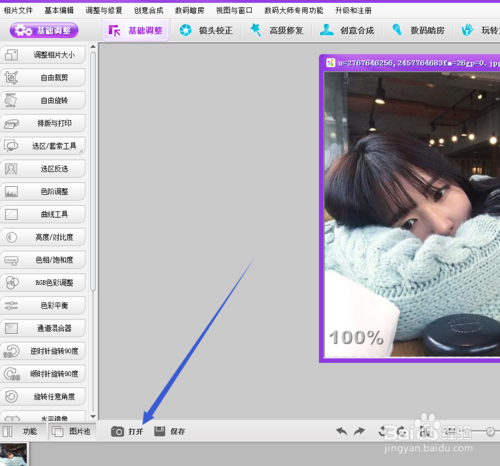This screenshot has height=466, width=500.
Task: Click the sidebar scrollbar down arrow
Action: 93,416
